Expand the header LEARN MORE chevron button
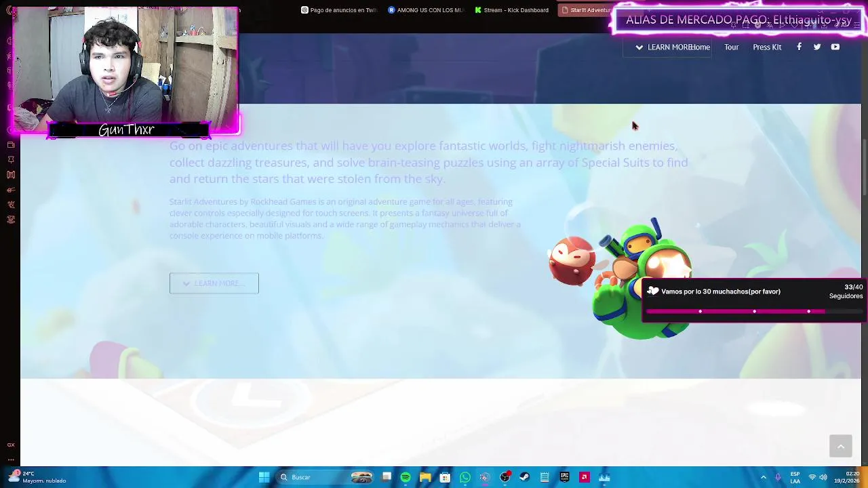 668,47
